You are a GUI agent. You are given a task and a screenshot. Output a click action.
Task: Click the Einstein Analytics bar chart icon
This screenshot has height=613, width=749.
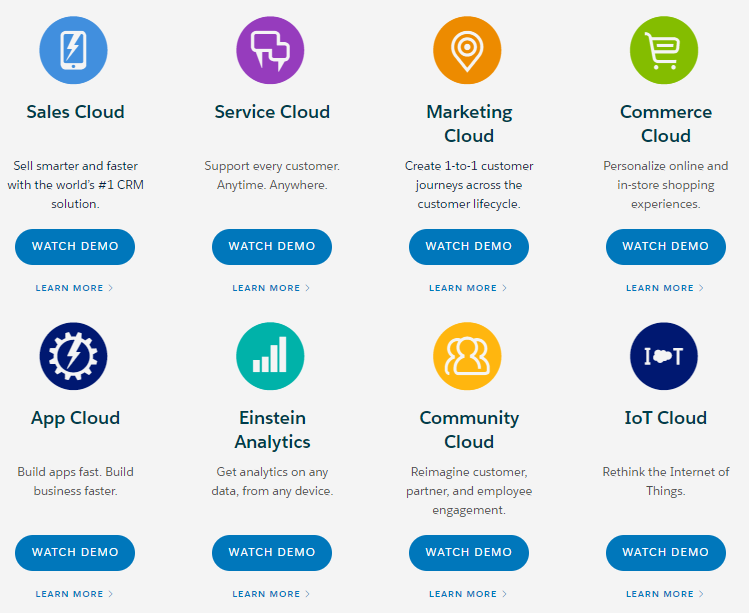pos(271,356)
